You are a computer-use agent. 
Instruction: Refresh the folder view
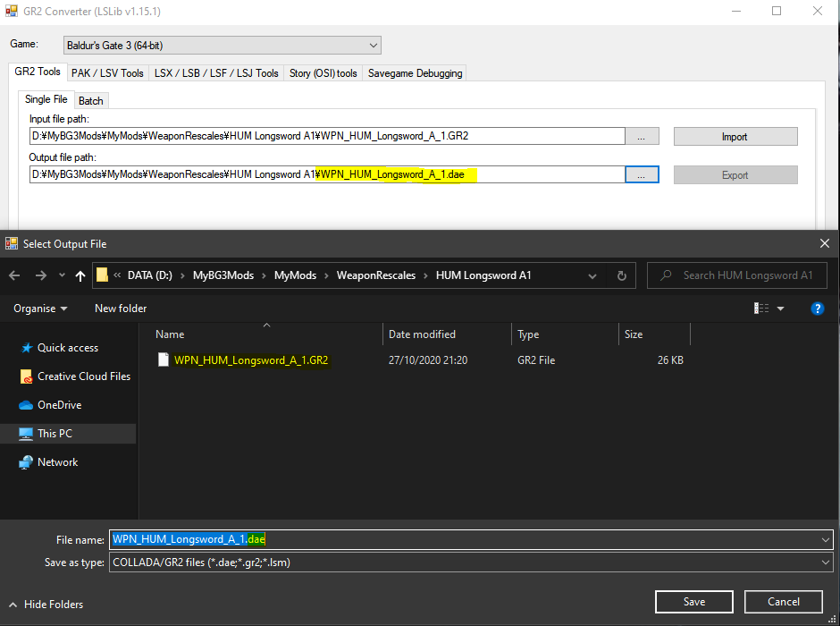tap(621, 276)
